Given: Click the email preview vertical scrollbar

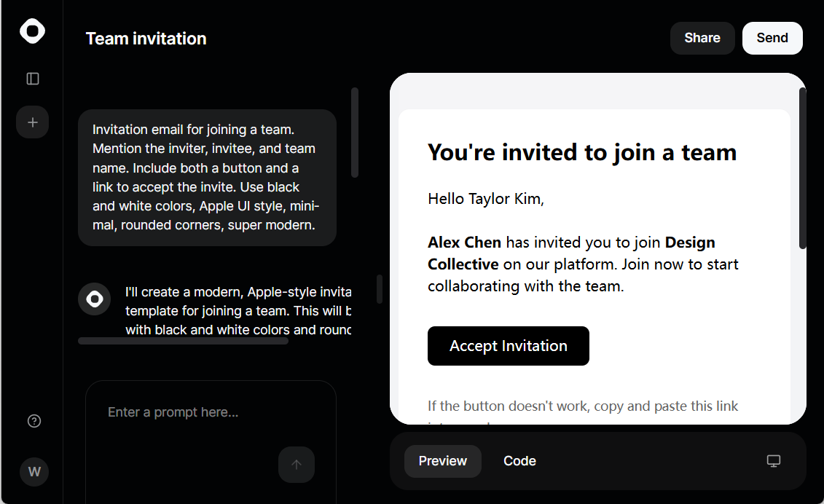Looking at the screenshot, I should [802, 168].
